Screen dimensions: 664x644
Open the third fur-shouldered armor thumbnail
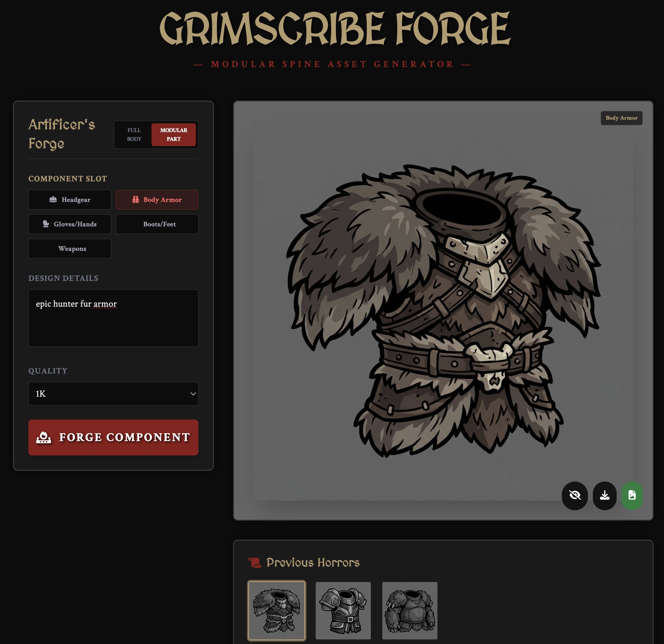410,610
